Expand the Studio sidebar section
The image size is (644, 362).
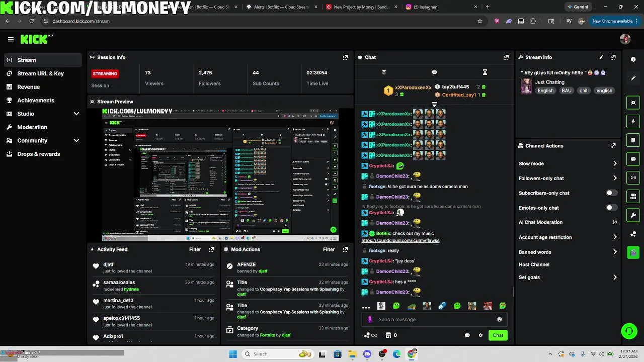76,114
